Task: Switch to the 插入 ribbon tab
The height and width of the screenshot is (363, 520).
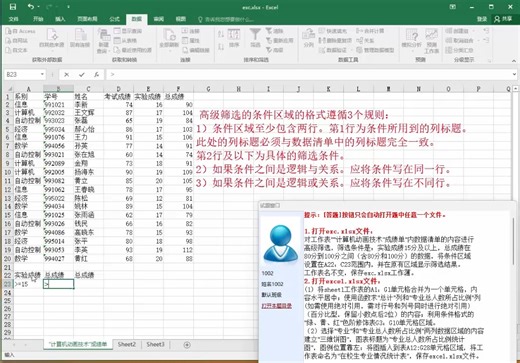Action: point(60,19)
